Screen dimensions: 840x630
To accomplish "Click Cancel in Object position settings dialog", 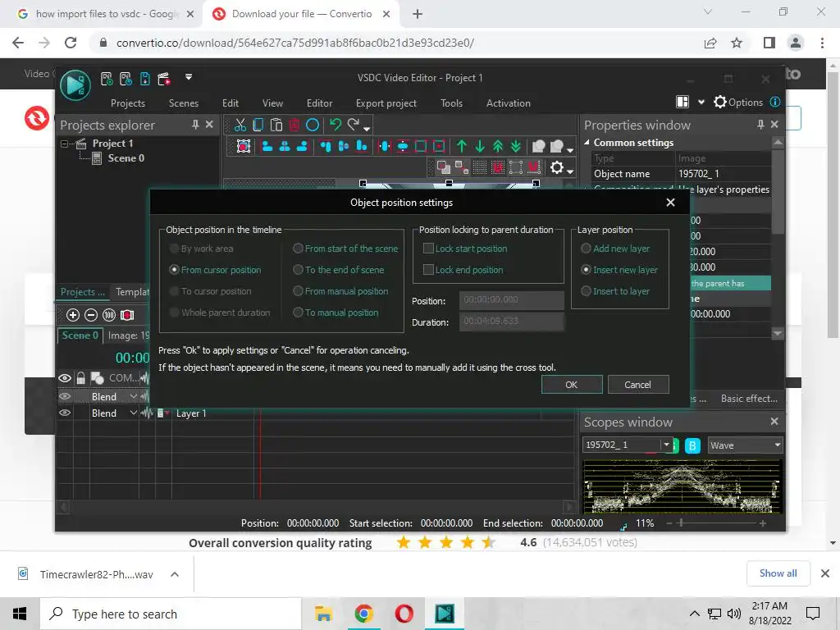I will point(637,385).
